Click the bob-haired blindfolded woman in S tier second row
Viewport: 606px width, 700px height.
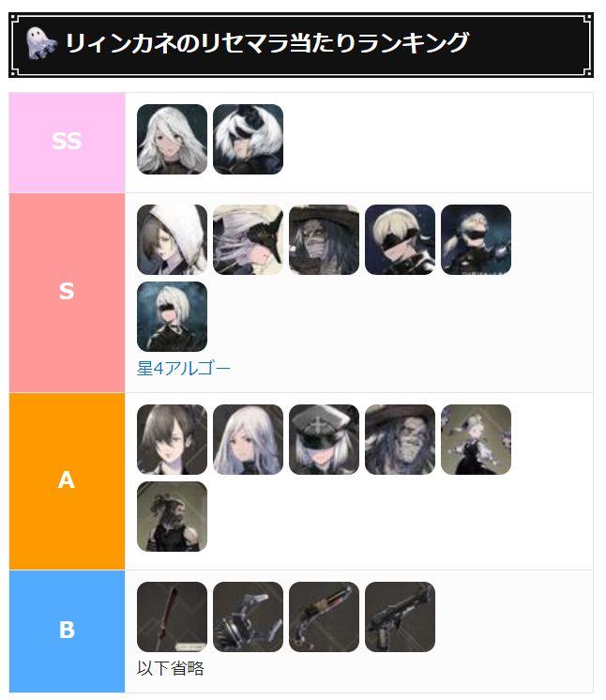point(172,316)
